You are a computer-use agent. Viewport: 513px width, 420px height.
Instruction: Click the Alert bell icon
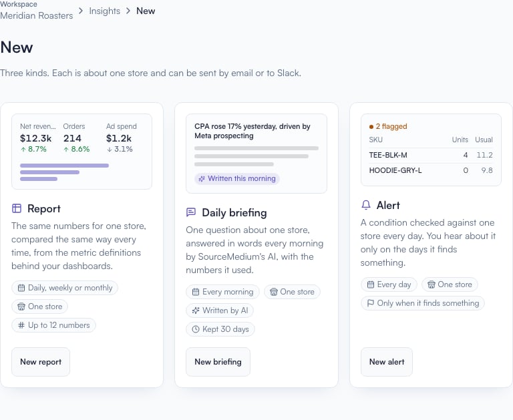[x=366, y=205]
